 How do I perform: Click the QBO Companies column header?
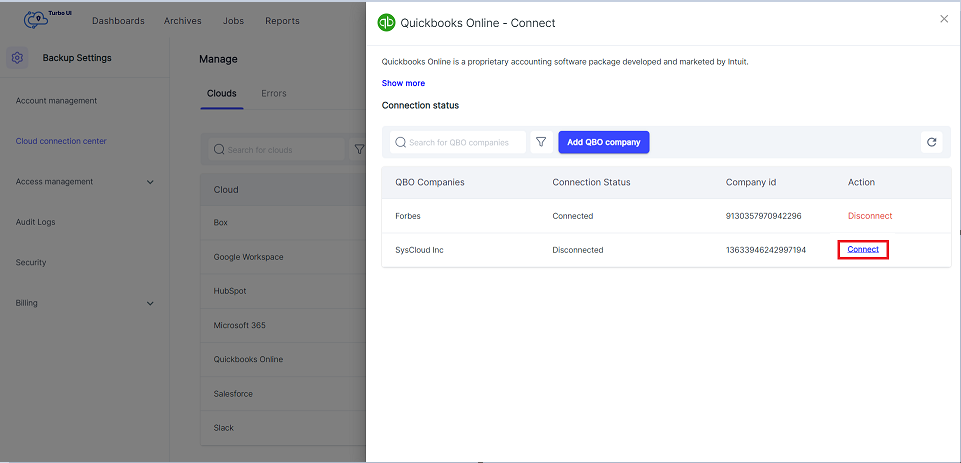pyautogui.click(x=430, y=182)
